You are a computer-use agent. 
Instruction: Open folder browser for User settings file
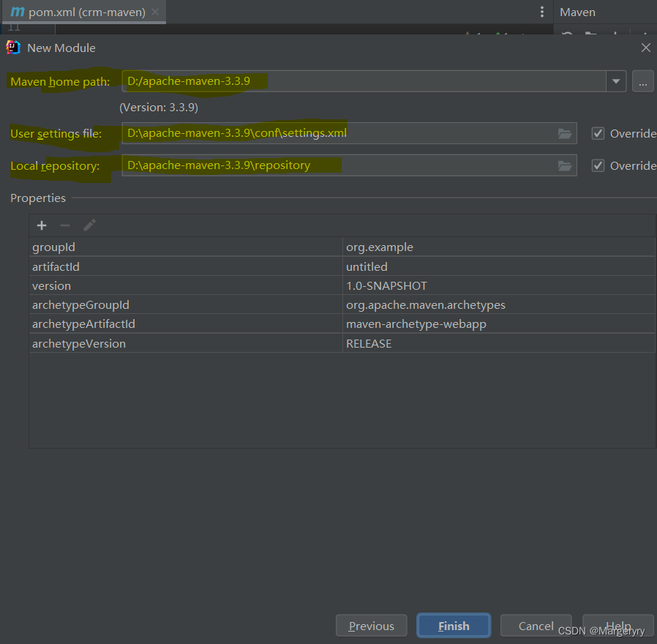[x=564, y=133]
